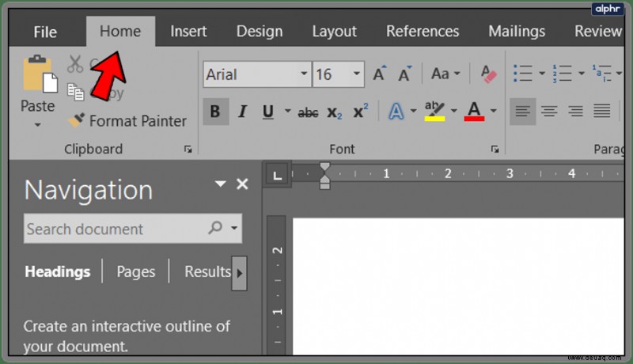Expand numbering library dropdown arrow
Screen dimensions: 633x364
[582, 74]
